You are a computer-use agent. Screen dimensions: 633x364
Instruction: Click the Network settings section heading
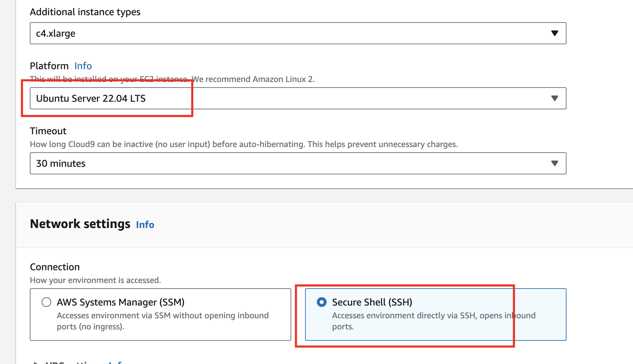pyautogui.click(x=80, y=224)
